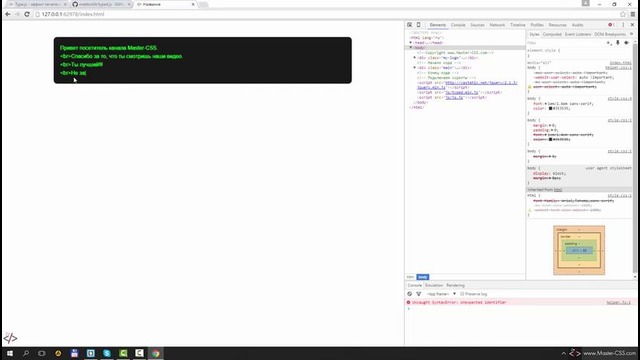Switch to the Elements panel tab

click(x=438, y=25)
